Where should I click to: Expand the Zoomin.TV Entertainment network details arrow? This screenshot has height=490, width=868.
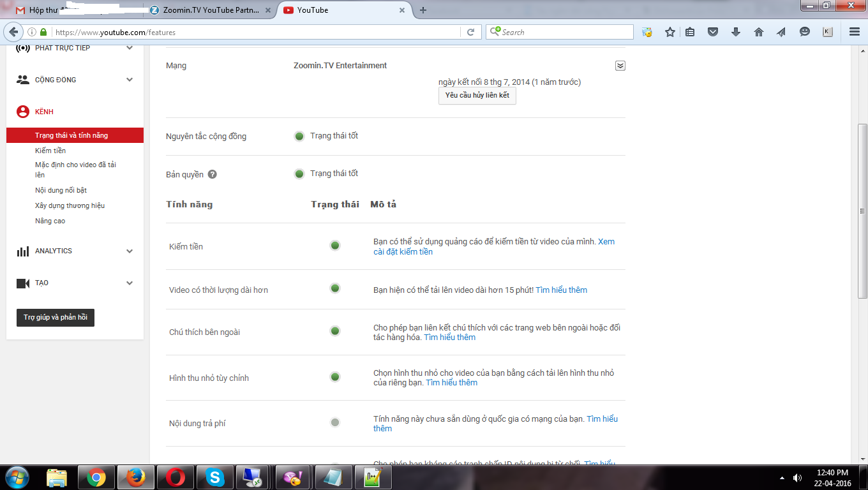coord(620,66)
